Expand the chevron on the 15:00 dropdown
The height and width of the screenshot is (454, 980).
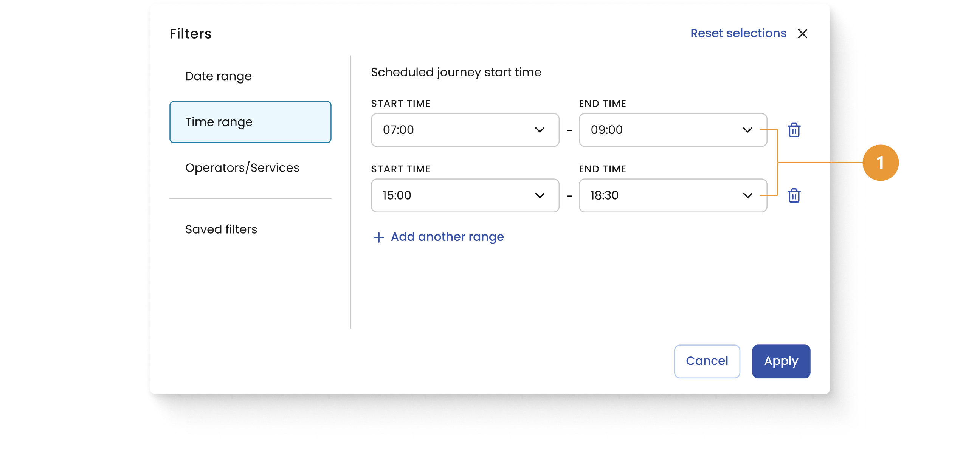click(x=540, y=195)
